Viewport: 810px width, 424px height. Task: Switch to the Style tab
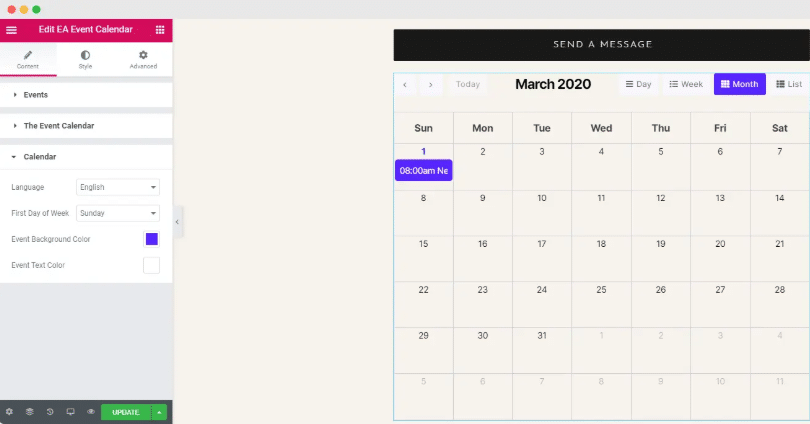[85, 59]
